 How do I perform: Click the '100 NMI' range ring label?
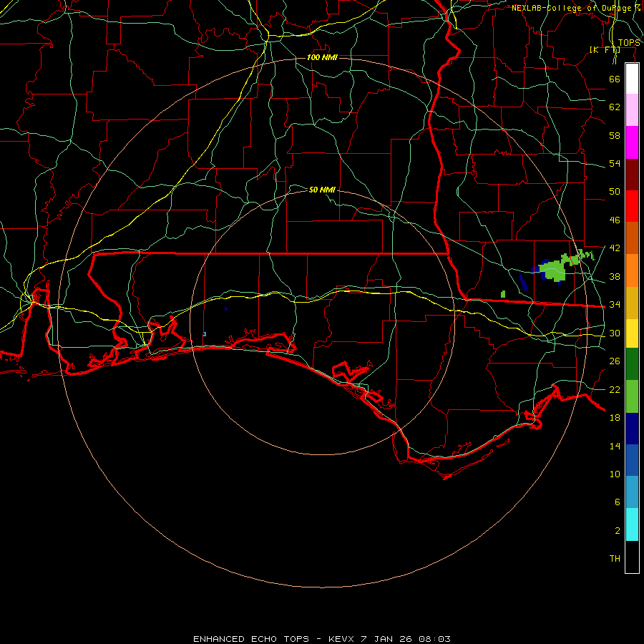[322, 57]
